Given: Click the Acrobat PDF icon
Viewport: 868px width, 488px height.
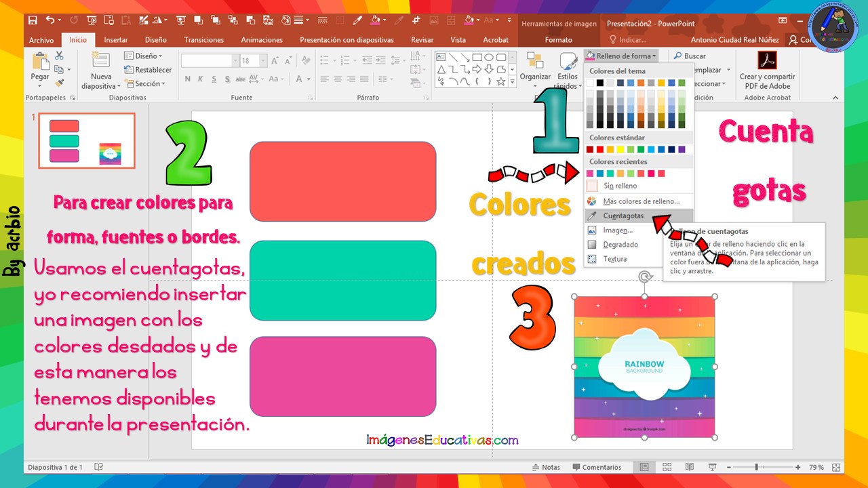Looking at the screenshot, I should click(x=766, y=60).
